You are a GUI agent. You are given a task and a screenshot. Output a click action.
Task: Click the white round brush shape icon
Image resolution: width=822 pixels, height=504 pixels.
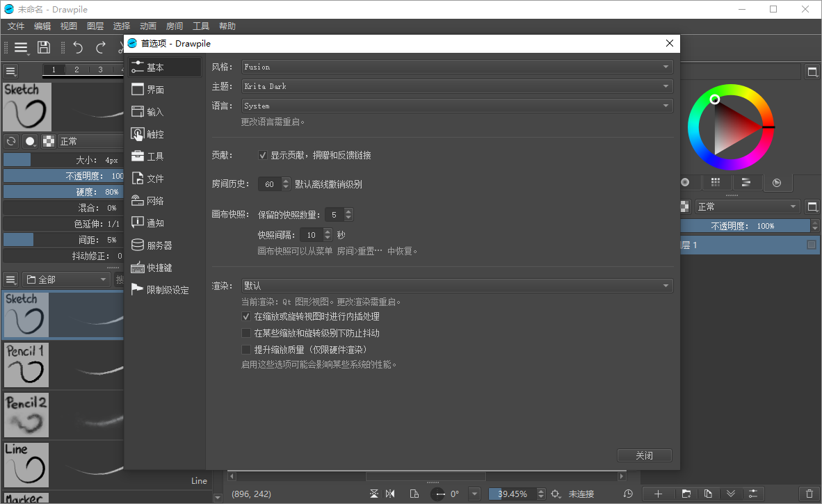(x=31, y=141)
